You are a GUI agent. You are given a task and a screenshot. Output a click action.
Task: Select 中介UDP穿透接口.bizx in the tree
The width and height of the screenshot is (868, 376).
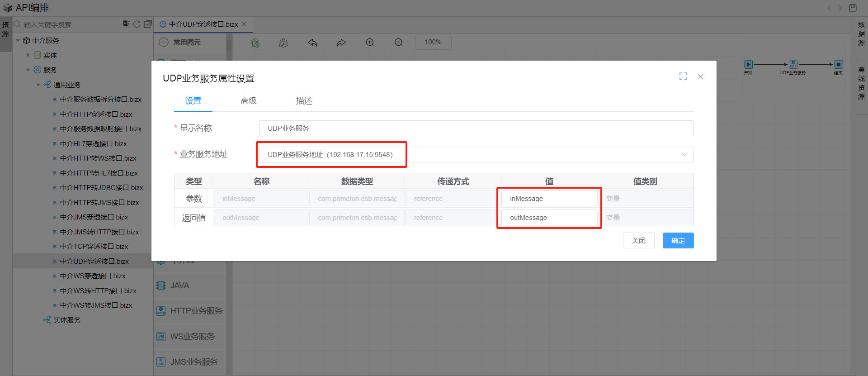(94, 261)
